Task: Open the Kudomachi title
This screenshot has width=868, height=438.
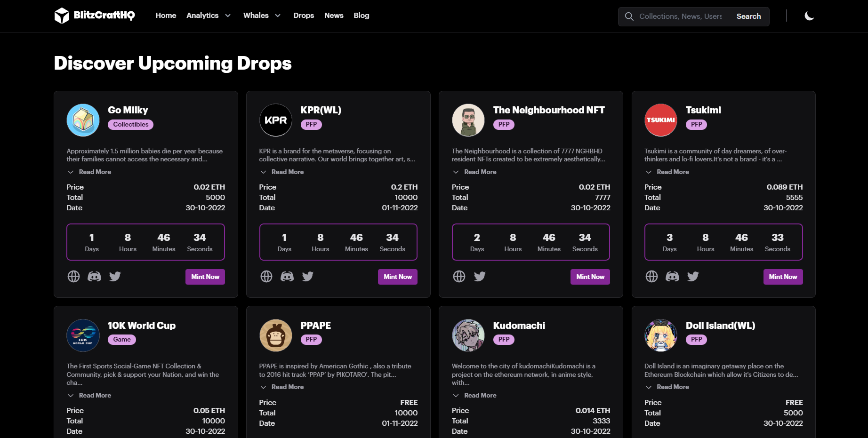Action: [519, 326]
